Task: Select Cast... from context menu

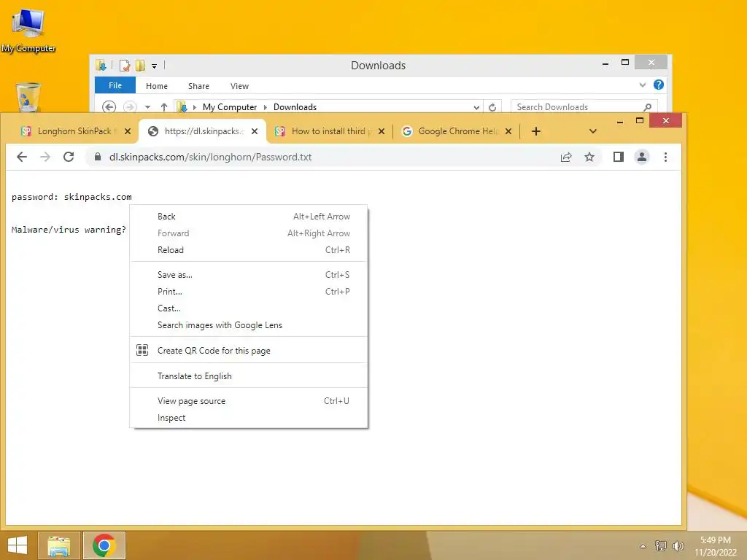Action: [x=249, y=308]
